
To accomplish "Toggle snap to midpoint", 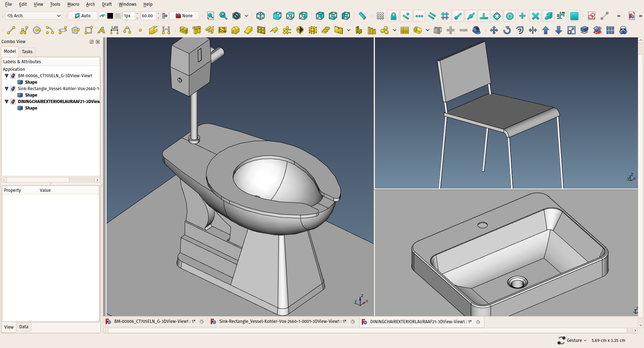I will (471, 16).
